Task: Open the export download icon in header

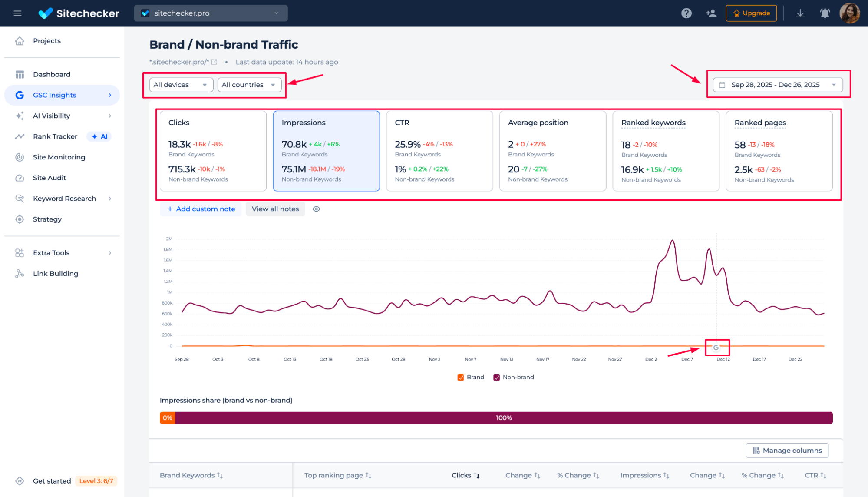Action: 800,13
